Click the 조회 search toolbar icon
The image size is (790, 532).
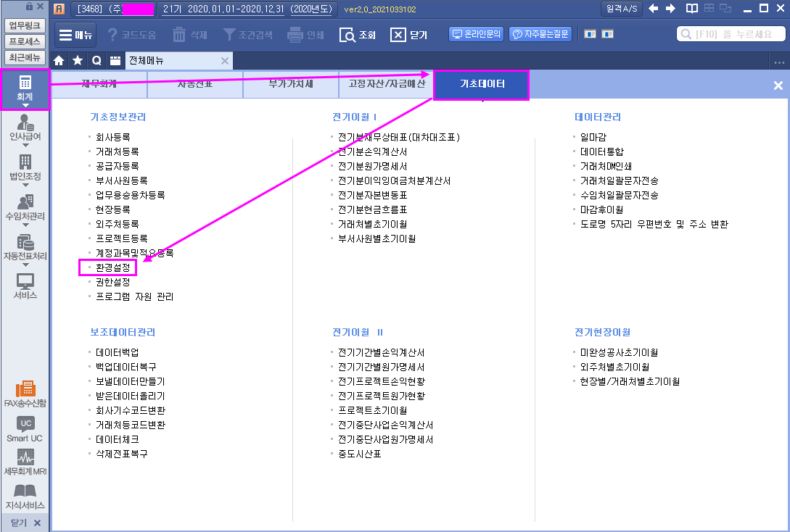358,35
